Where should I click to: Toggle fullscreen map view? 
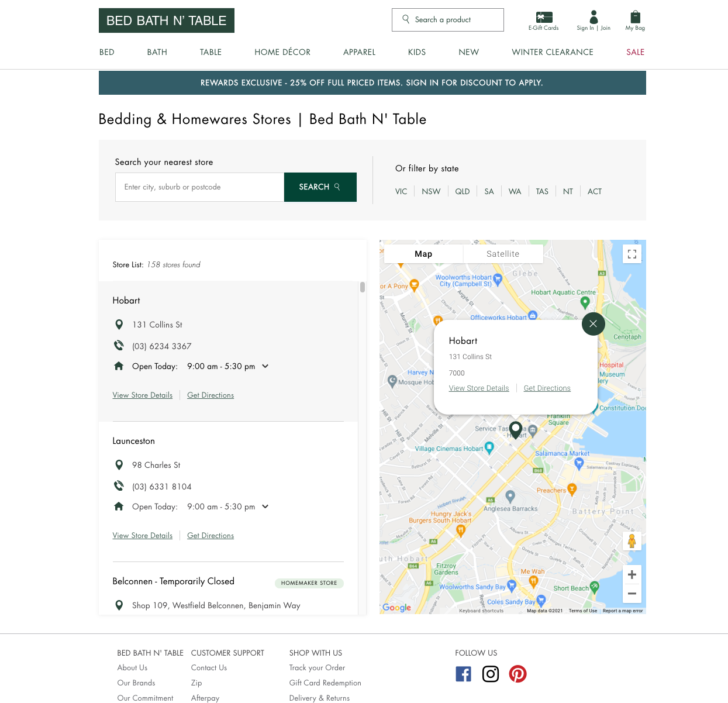[632, 254]
